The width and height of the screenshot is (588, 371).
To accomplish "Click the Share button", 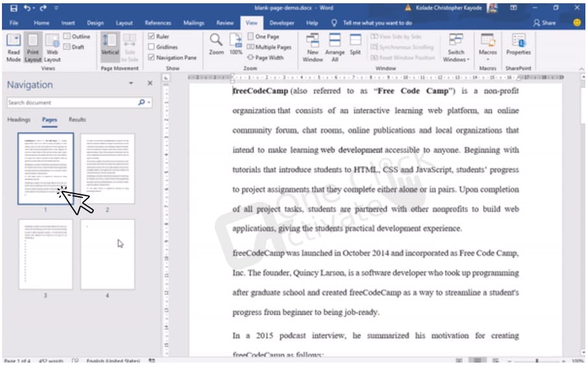I will (x=545, y=23).
